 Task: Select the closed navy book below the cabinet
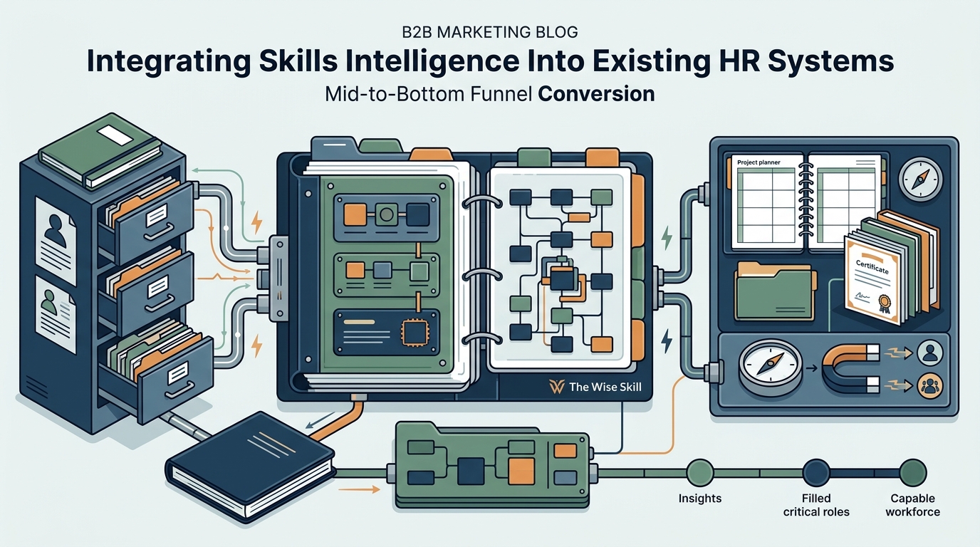[249, 469]
